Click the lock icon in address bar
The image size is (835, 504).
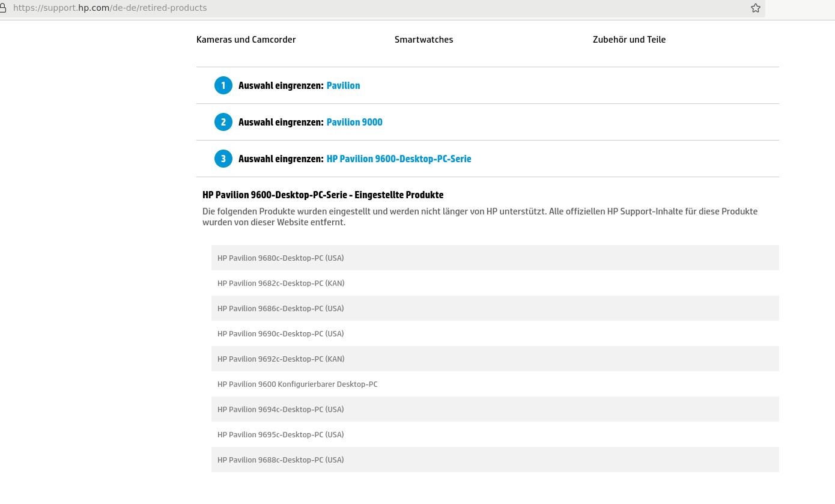(x=3, y=8)
